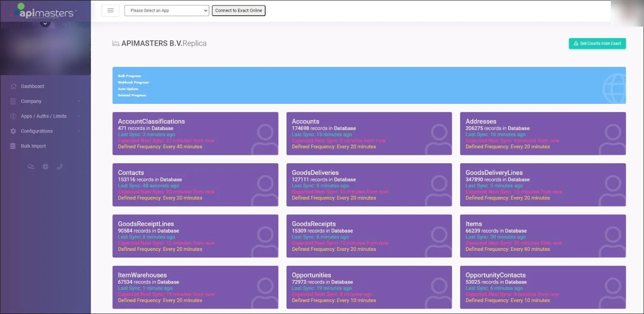The height and width of the screenshot is (314, 644).
Task: Click "174698 records in Database" text
Action: click(x=324, y=128)
